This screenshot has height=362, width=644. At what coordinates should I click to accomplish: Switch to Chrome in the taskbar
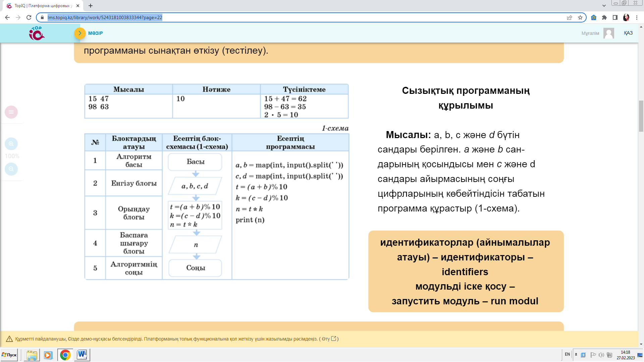point(65,355)
